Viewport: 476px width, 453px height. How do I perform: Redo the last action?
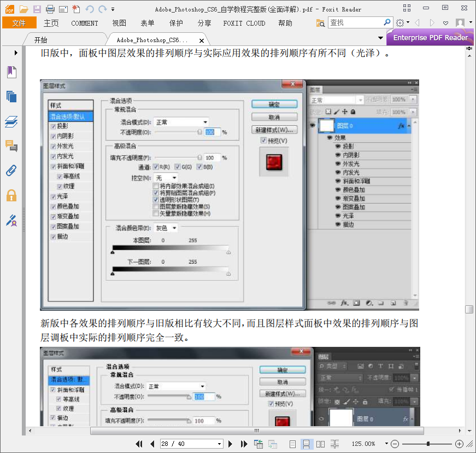point(103,9)
